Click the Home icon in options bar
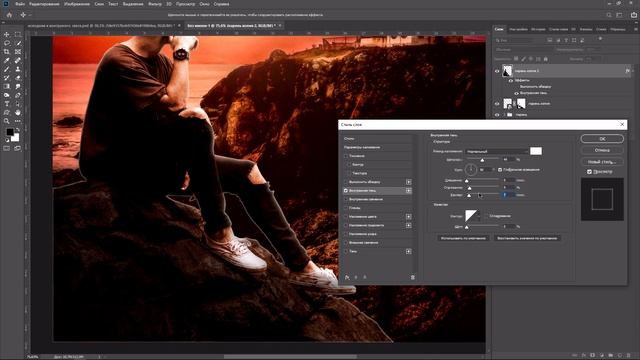 pyautogui.click(x=9, y=15)
